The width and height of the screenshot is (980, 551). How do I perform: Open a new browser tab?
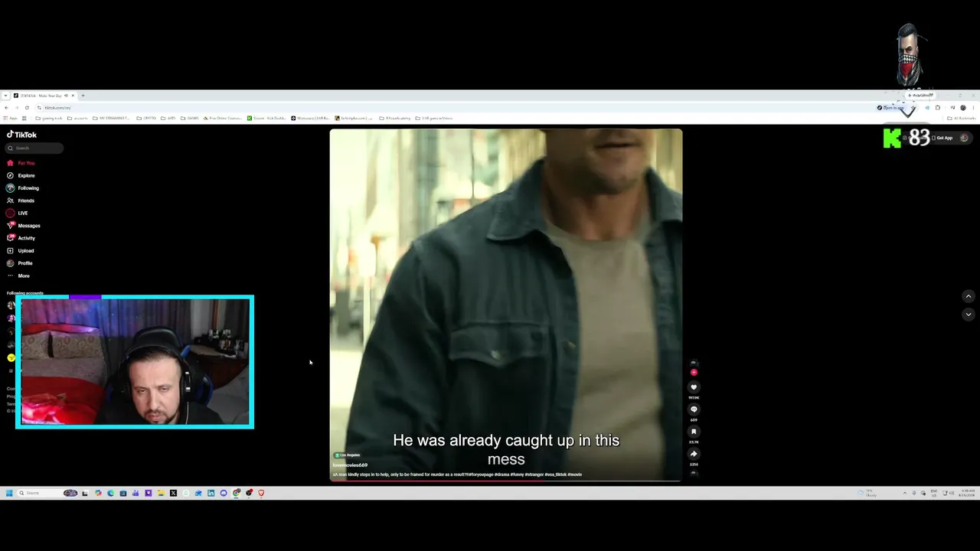click(x=83, y=96)
